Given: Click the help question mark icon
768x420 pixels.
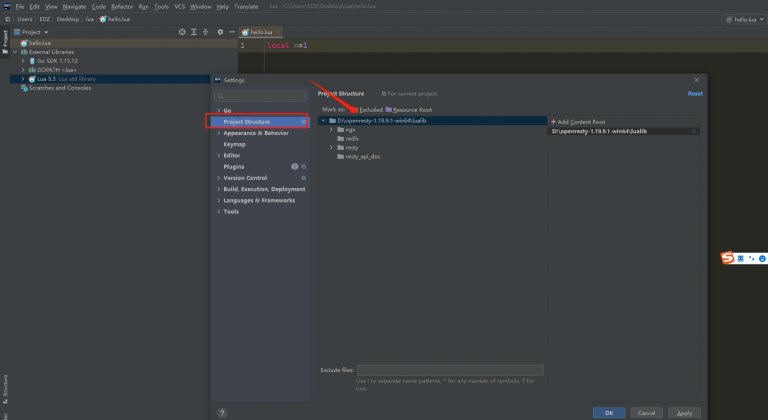Looking at the screenshot, I should point(221,412).
